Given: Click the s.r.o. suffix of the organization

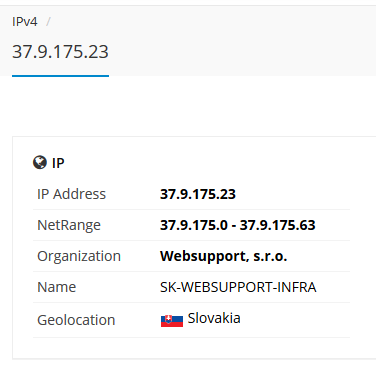Looking at the screenshot, I should click(270, 256).
